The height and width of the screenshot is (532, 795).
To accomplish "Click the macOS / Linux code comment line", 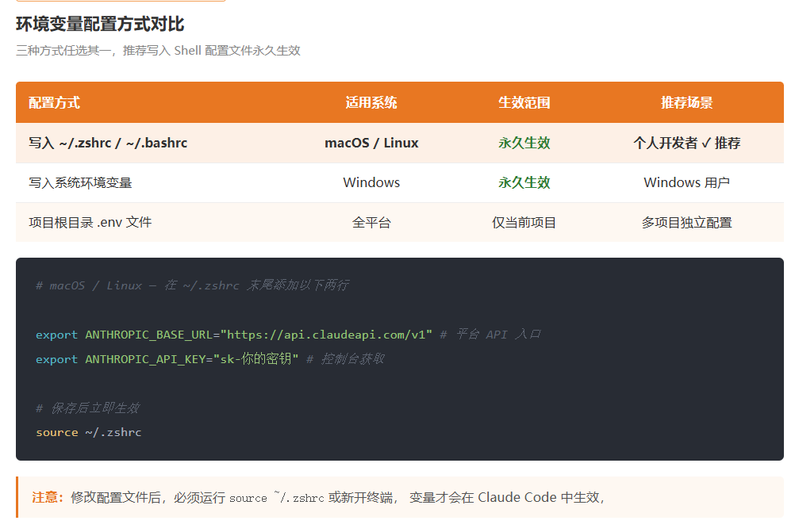I will click(x=192, y=285).
